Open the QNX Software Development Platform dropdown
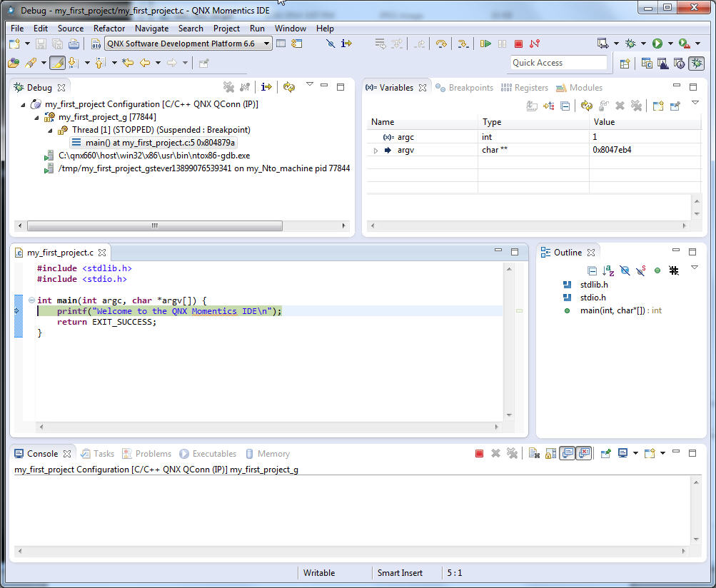 [x=188, y=44]
